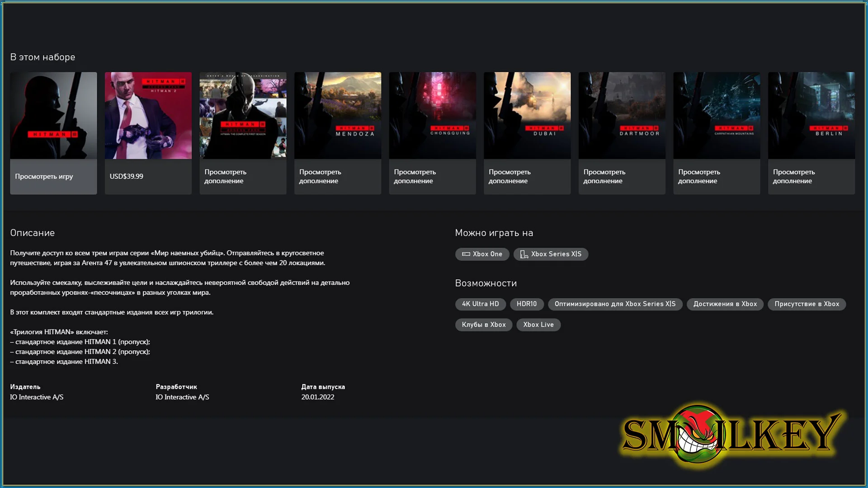The image size is (868, 488).
Task: Click the 'Присутствие в Xbox' tag
Action: tap(807, 304)
